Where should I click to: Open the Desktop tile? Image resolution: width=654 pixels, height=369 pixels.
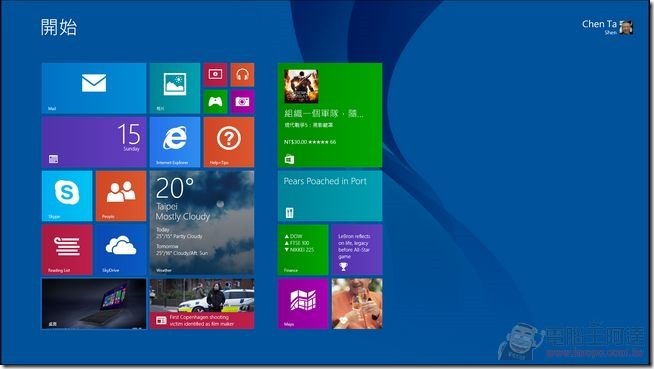[94, 304]
